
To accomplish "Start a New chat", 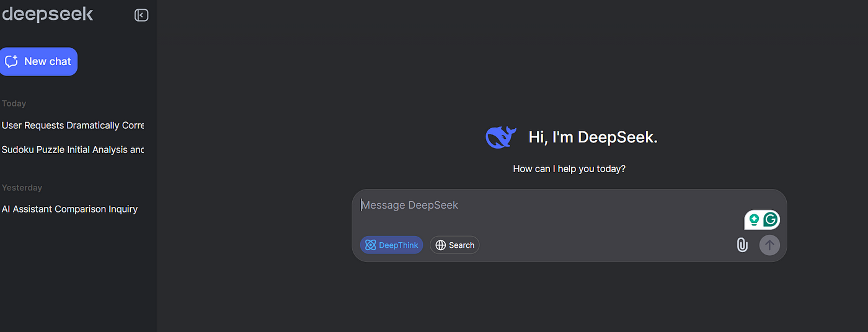I will (x=38, y=61).
